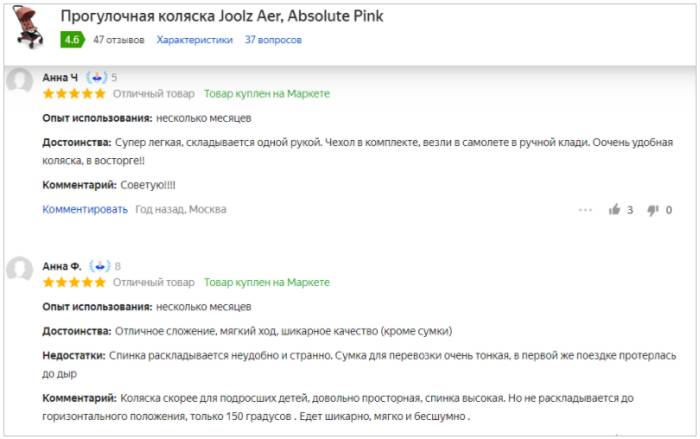Click first review's Товар куплен на Маркете label
This screenshot has width=700, height=439.
[266, 93]
